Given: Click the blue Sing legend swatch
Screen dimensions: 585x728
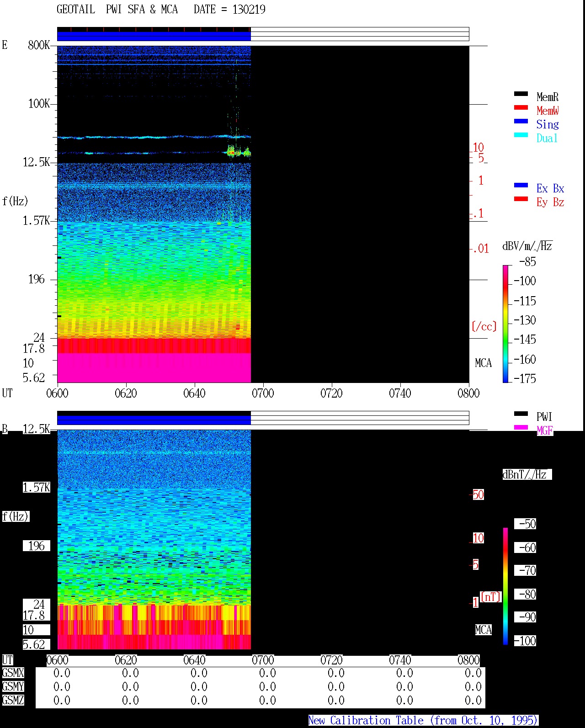Looking at the screenshot, I should 521,122.
